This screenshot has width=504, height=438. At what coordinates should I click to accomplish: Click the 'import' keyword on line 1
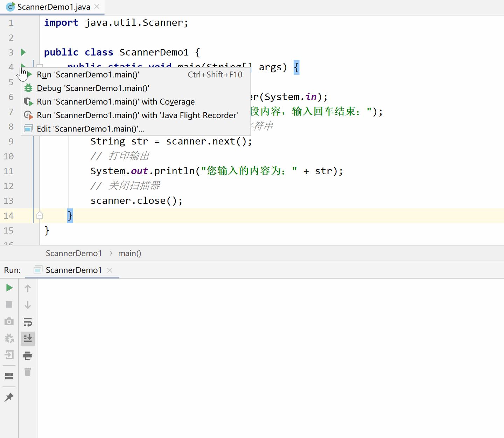[61, 23]
